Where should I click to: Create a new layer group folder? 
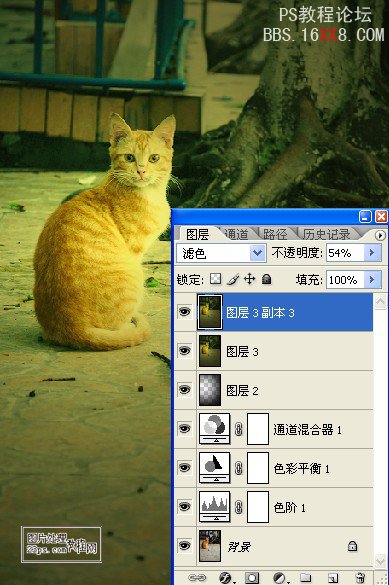tap(306, 578)
